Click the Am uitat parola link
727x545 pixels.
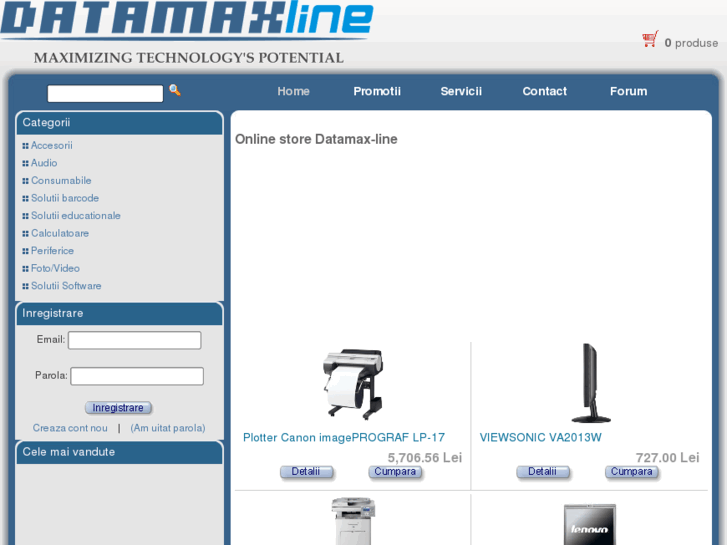coord(168,428)
